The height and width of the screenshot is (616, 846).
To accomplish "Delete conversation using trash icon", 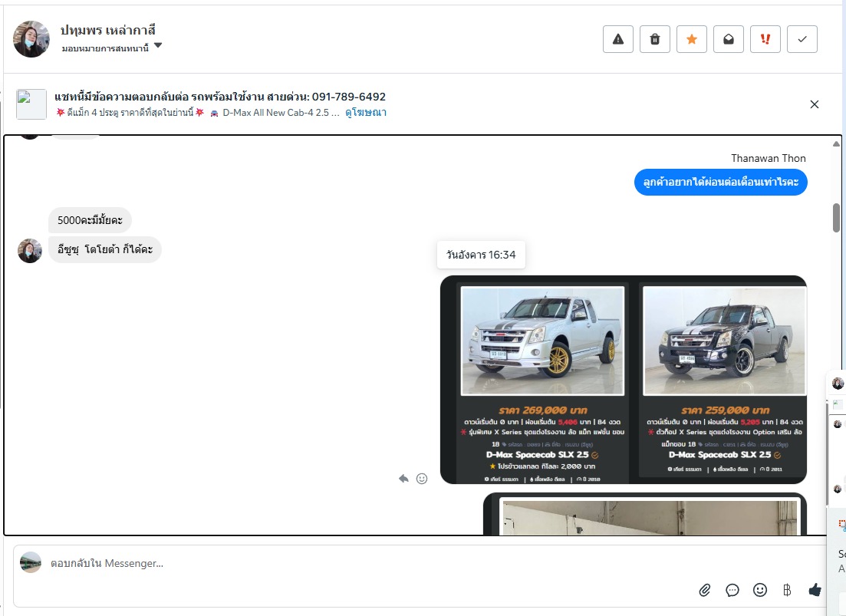I will coord(654,39).
